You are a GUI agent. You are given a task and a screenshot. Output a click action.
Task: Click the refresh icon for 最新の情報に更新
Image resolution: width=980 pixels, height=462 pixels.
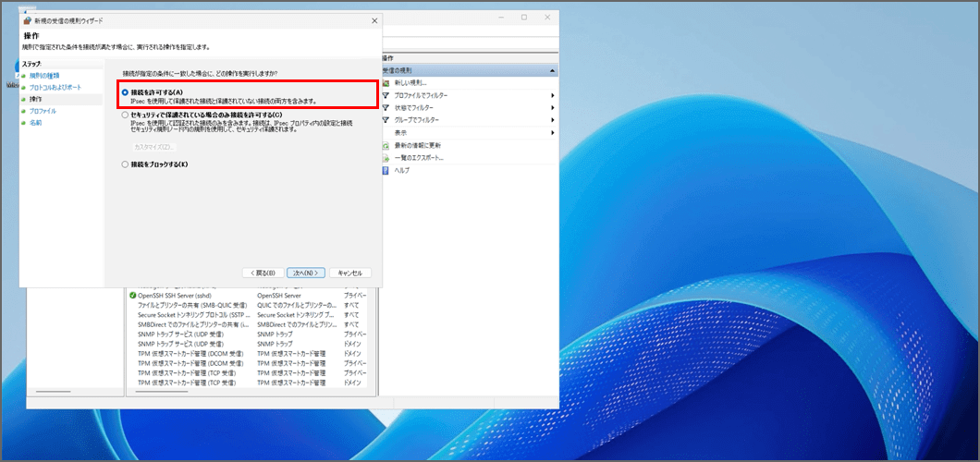point(386,145)
